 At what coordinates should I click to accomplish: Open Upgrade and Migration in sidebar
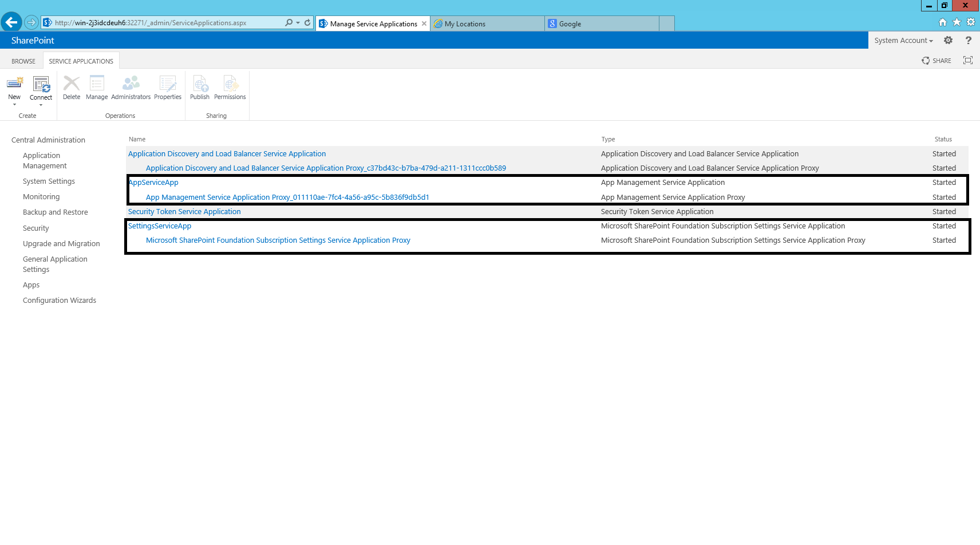pos(61,243)
